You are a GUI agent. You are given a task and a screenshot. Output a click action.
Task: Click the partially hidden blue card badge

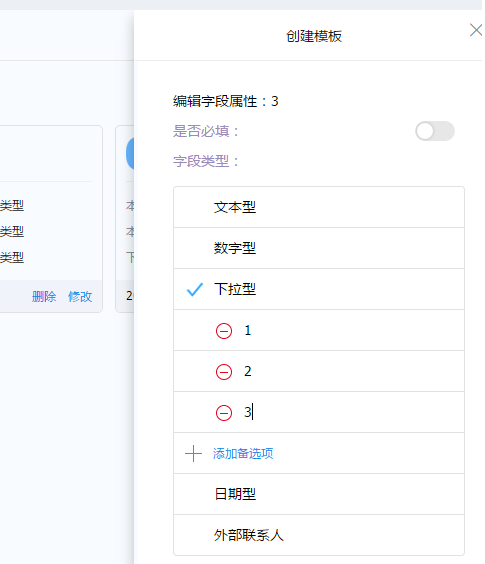pyautogui.click(x=130, y=153)
